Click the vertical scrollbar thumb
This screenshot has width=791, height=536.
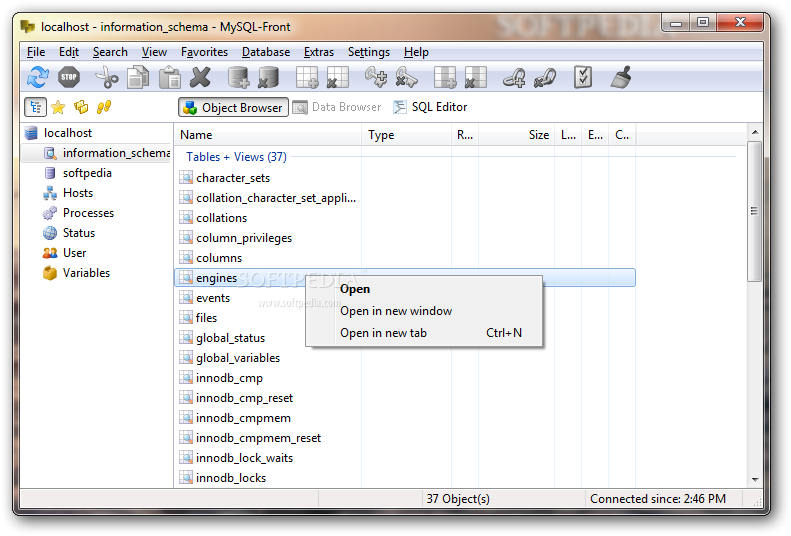coord(755,211)
